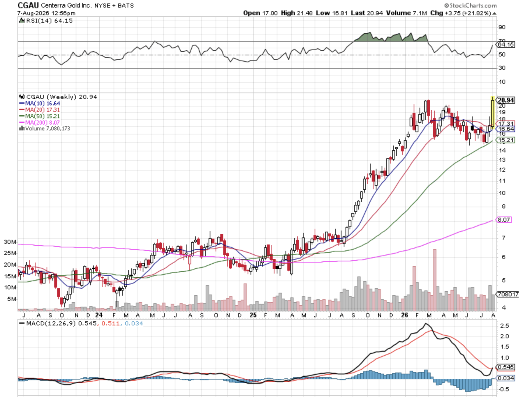Click the green overbought RSI shaded area
The height and width of the screenshot is (397, 532).
[x=390, y=38]
